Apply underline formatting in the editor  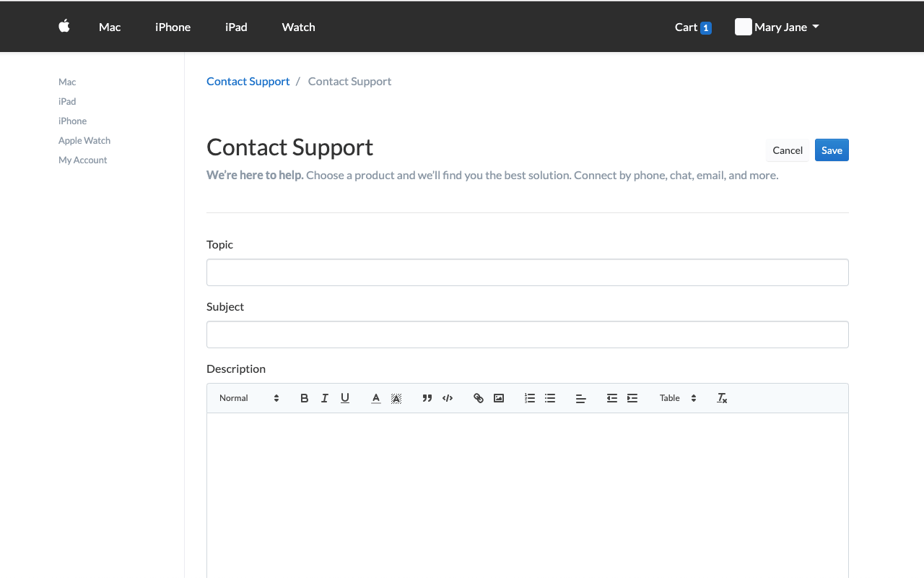click(344, 398)
